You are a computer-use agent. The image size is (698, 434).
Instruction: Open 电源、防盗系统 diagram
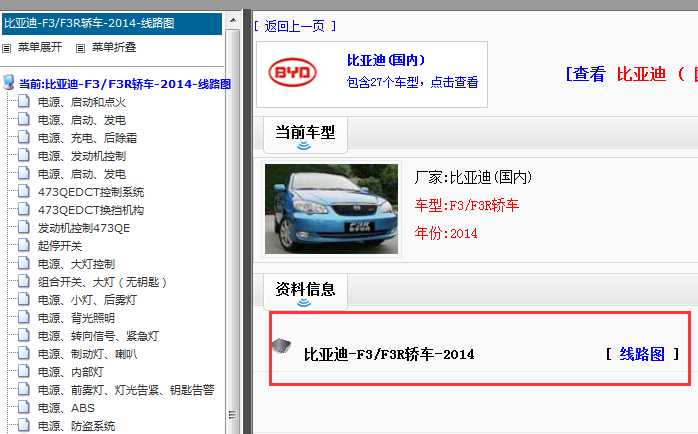point(77,426)
